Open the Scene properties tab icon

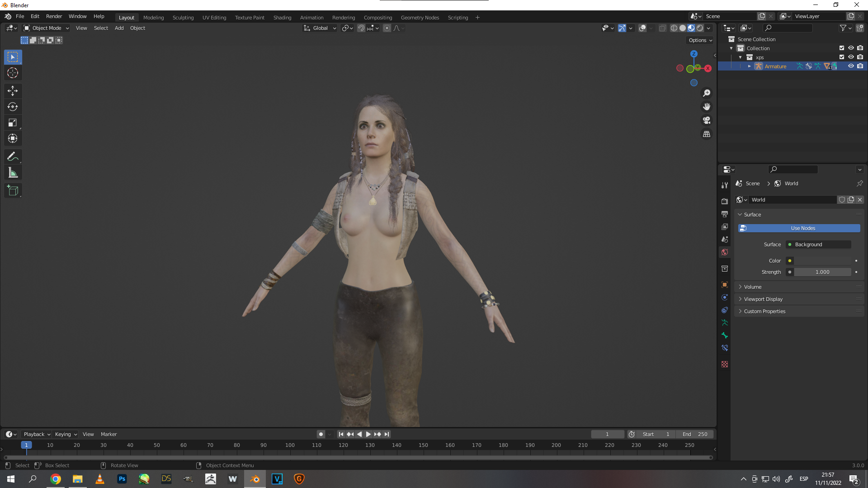click(x=725, y=239)
